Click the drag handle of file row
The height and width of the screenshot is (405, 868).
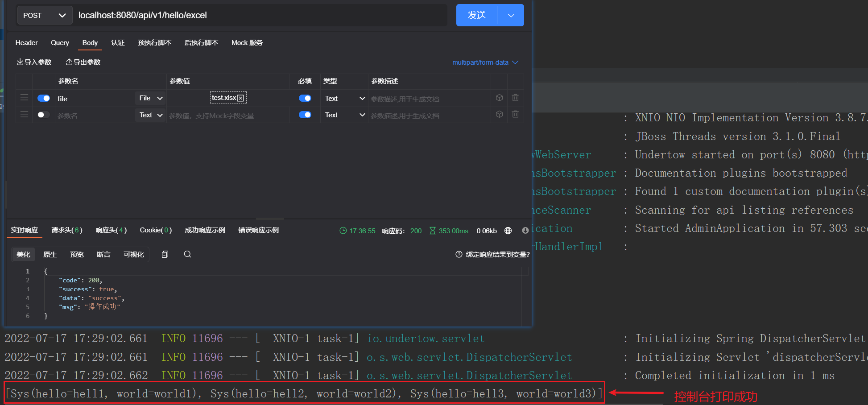[x=25, y=98]
